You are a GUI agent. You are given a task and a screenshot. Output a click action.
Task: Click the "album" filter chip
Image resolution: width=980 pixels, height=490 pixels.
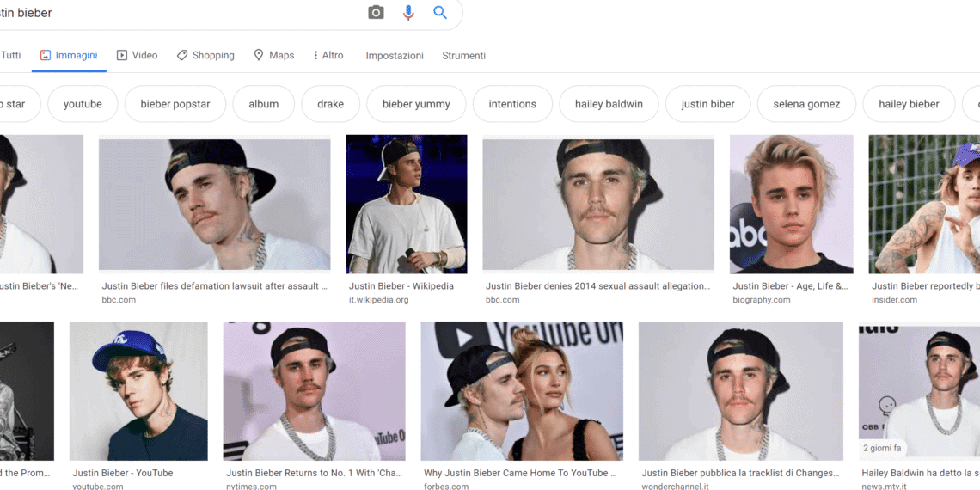click(x=264, y=104)
